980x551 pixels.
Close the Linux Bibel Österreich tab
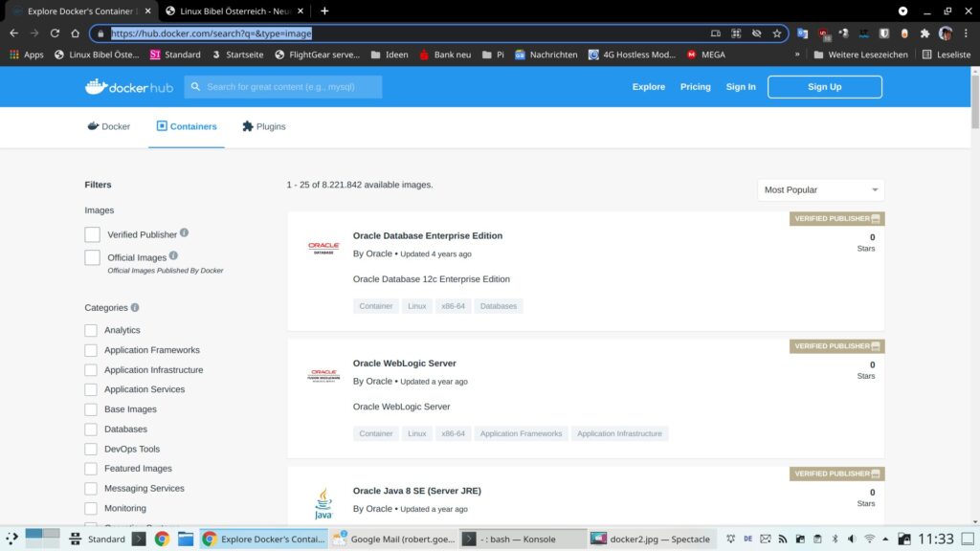click(301, 11)
